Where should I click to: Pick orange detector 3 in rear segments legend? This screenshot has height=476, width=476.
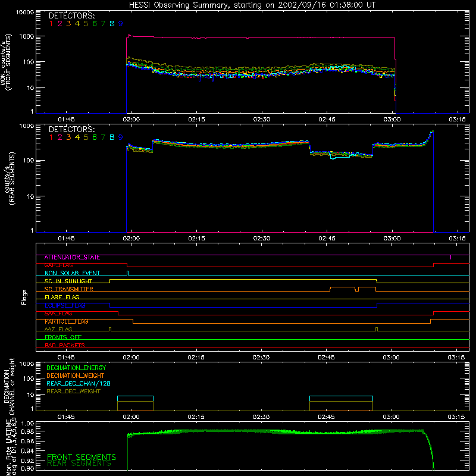[68, 137]
